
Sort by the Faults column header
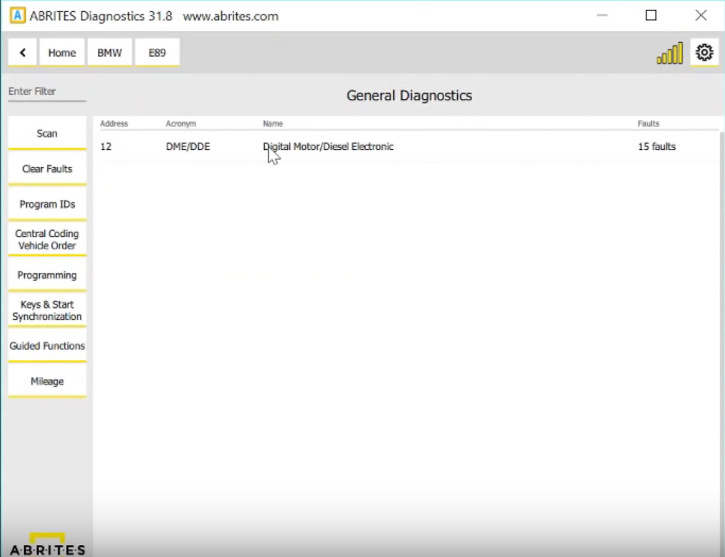tap(648, 123)
